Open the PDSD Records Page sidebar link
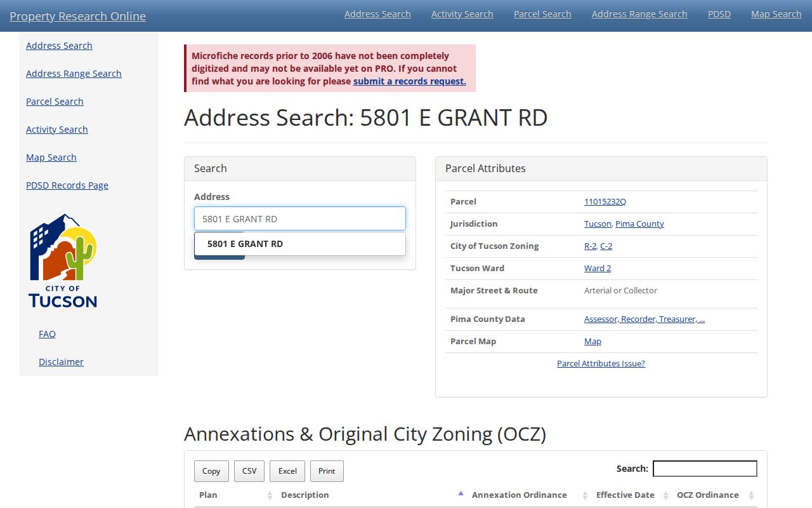The width and height of the screenshot is (812, 508). click(67, 185)
